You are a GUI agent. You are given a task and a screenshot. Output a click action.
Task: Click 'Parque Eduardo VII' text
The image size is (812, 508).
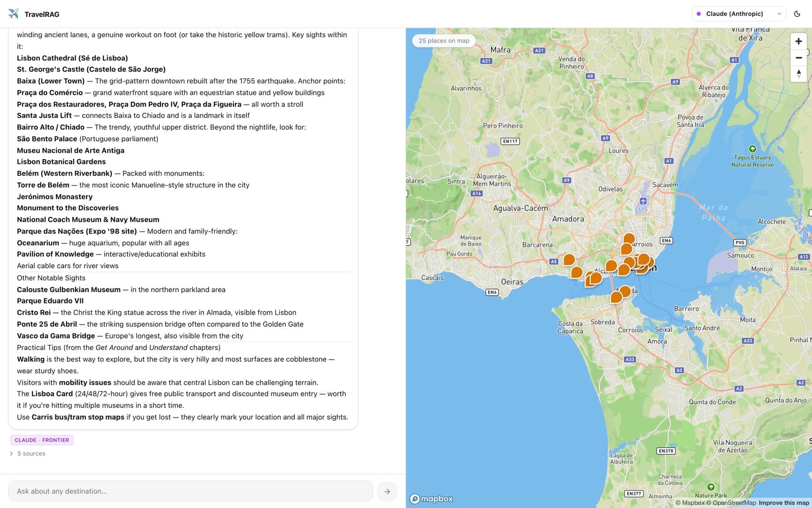click(50, 301)
